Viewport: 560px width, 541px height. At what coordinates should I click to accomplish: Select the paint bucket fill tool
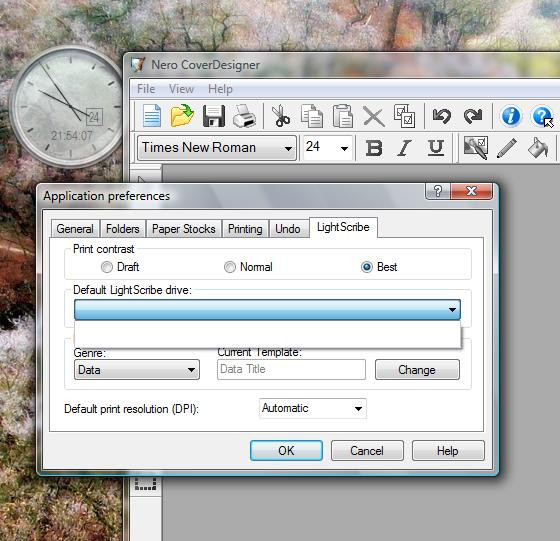point(538,147)
